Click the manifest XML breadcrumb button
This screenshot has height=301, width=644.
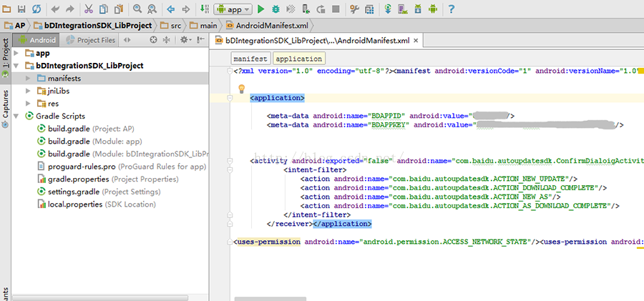[250, 59]
